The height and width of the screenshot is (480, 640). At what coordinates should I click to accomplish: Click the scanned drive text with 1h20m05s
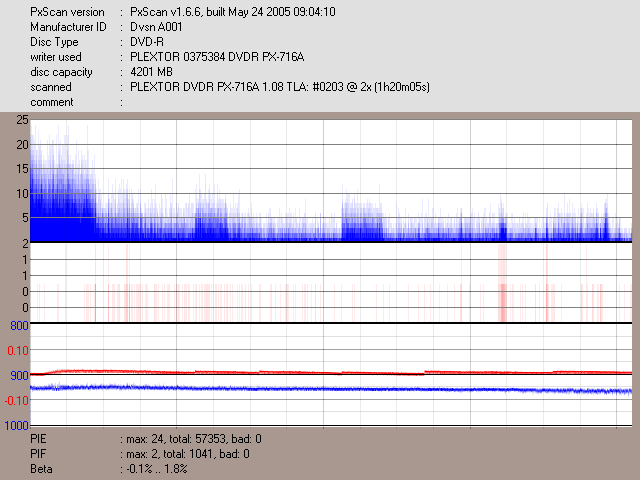point(280,87)
